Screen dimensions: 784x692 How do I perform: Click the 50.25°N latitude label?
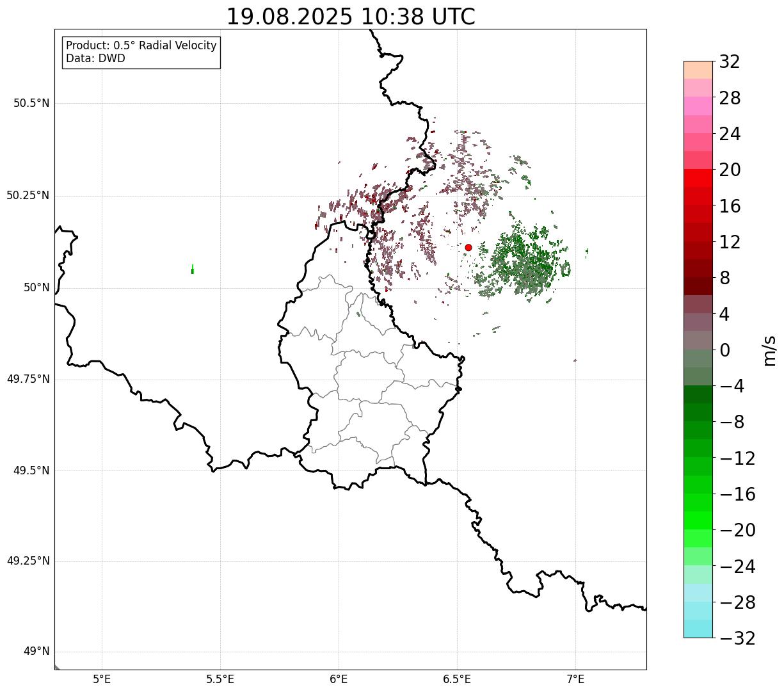28,196
